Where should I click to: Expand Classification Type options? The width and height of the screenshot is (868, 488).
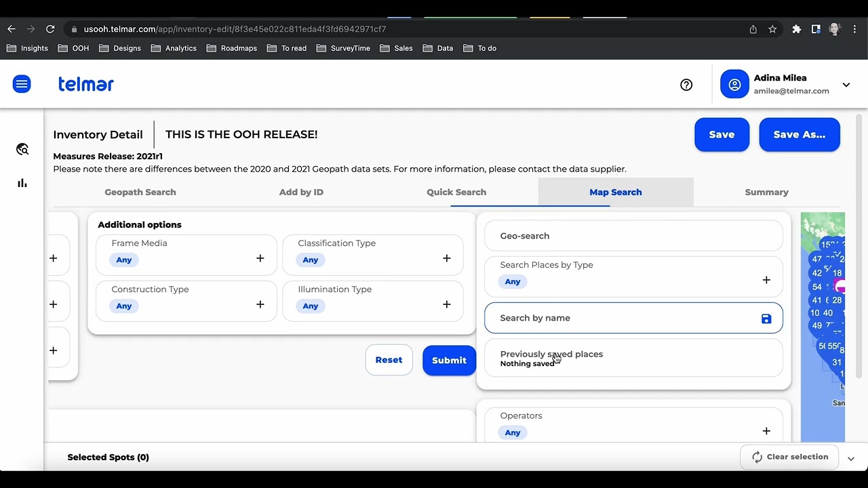click(x=446, y=258)
